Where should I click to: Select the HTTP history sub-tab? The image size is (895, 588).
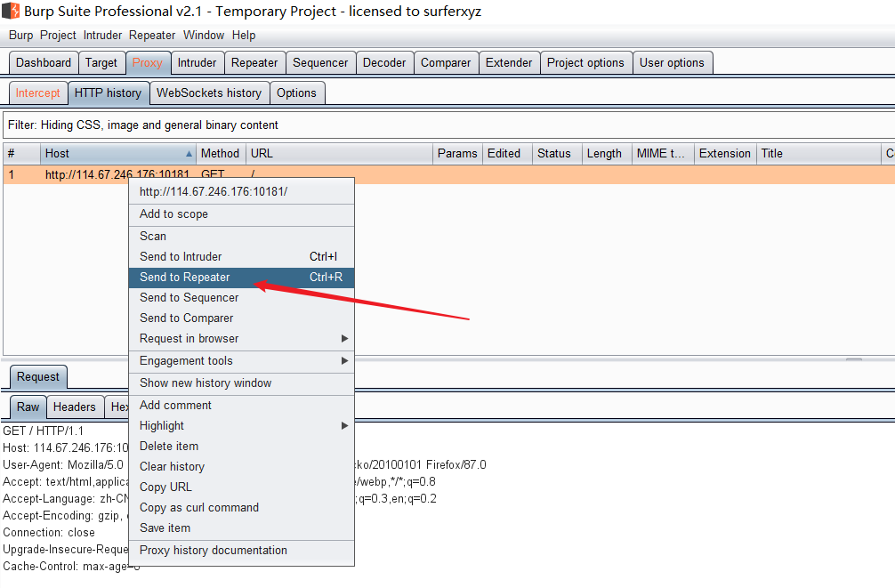coord(108,93)
